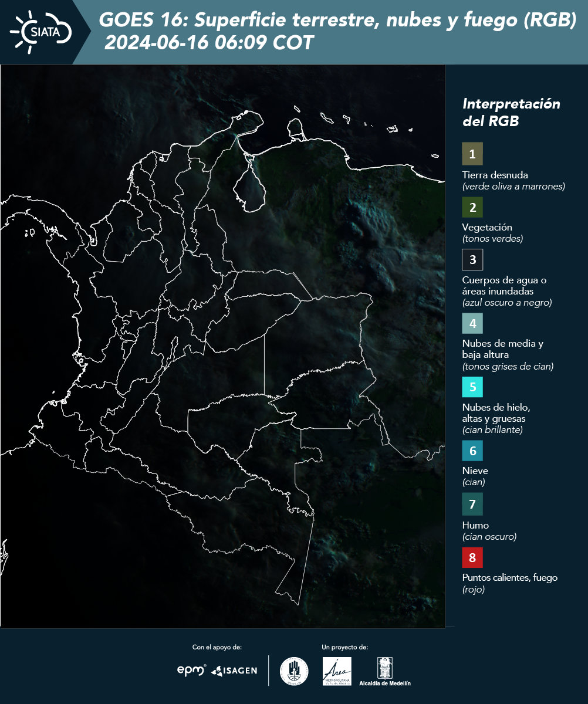Click the 'Un proyecto de:' text

[x=345, y=647]
